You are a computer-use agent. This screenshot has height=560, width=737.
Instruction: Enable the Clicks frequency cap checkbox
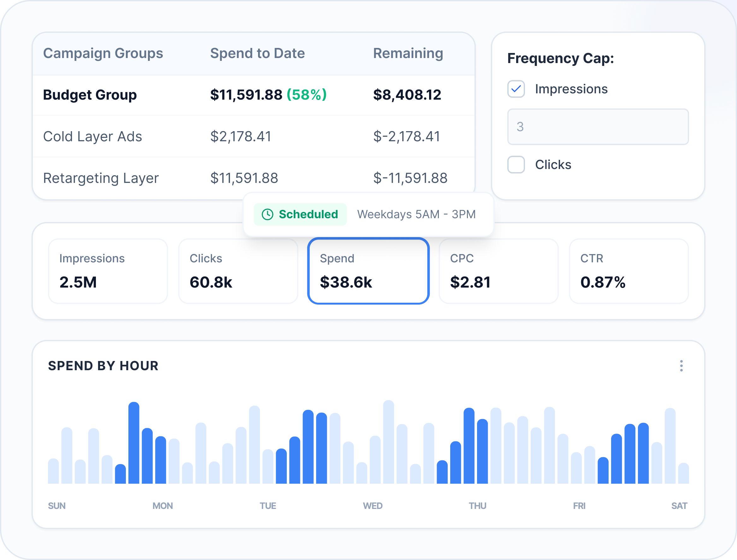point(516,165)
